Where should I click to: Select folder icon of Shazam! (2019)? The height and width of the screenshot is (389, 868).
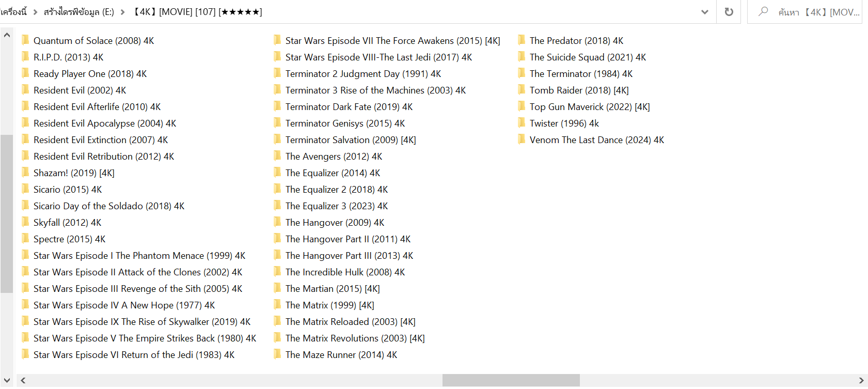tap(25, 173)
